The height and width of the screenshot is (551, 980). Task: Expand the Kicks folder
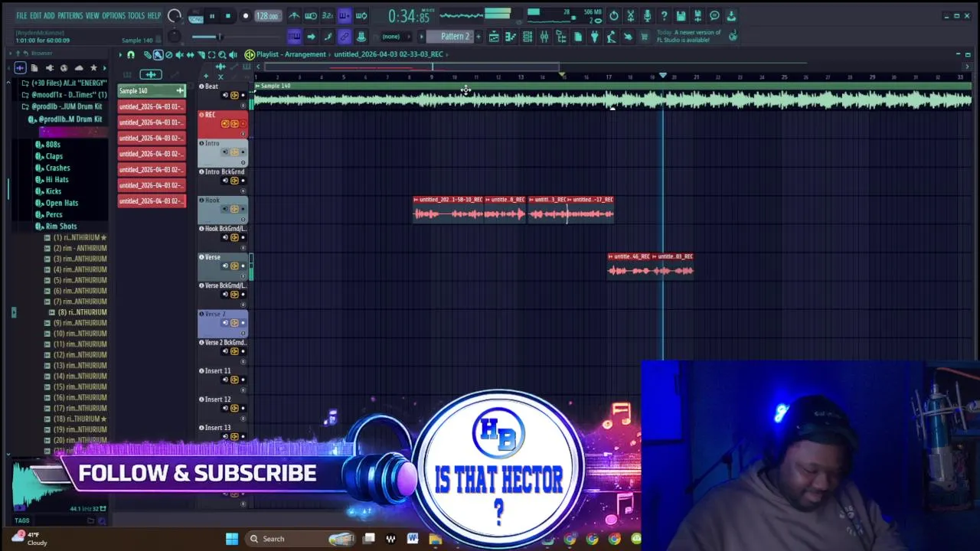pyautogui.click(x=53, y=191)
